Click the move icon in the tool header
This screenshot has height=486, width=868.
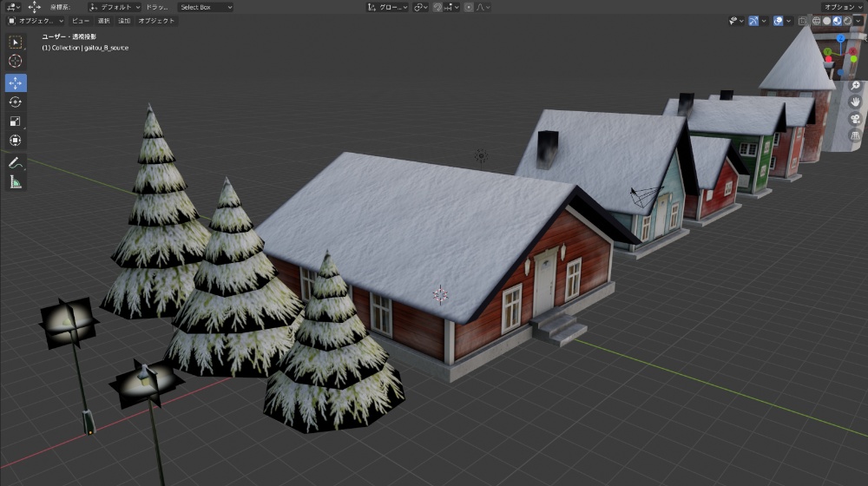(x=35, y=7)
